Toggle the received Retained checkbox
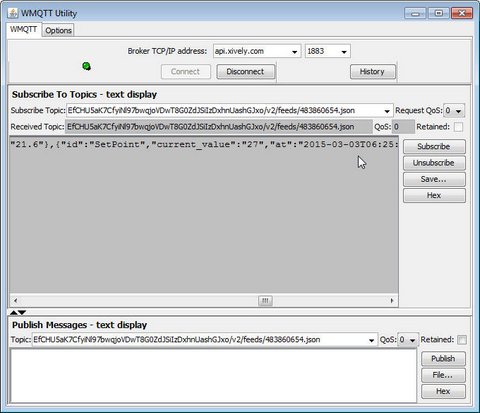The image size is (480, 413). (x=458, y=127)
